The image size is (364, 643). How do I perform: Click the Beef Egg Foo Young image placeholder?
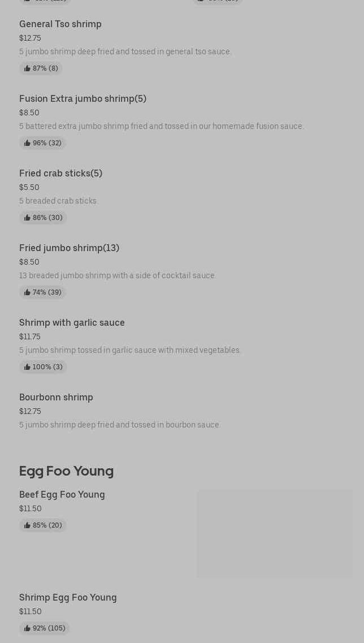tap(275, 533)
